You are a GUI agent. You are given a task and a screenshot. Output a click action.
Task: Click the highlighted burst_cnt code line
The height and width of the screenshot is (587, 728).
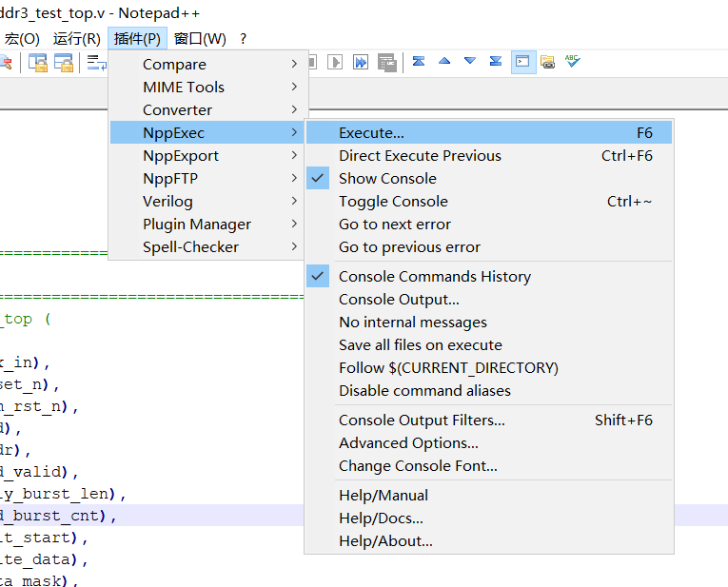(57, 516)
